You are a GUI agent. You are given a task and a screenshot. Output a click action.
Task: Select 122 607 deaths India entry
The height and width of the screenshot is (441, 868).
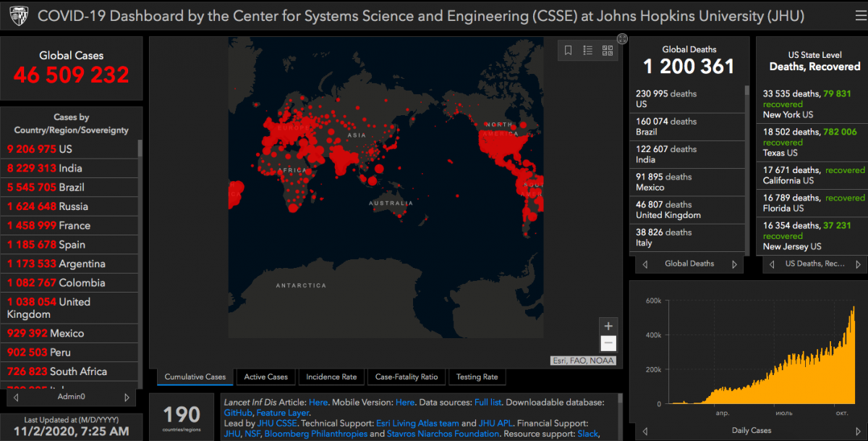pyautogui.click(x=687, y=154)
